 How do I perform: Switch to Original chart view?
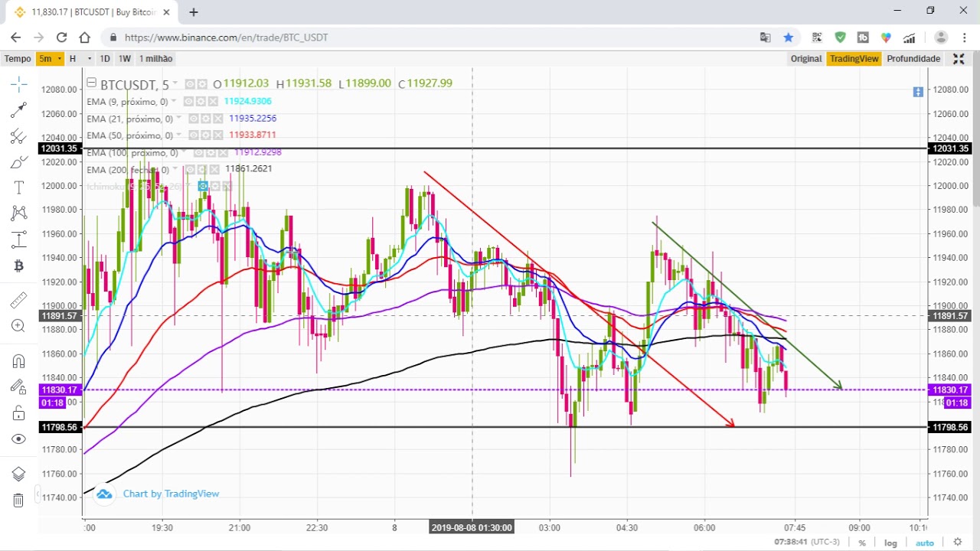point(806,59)
